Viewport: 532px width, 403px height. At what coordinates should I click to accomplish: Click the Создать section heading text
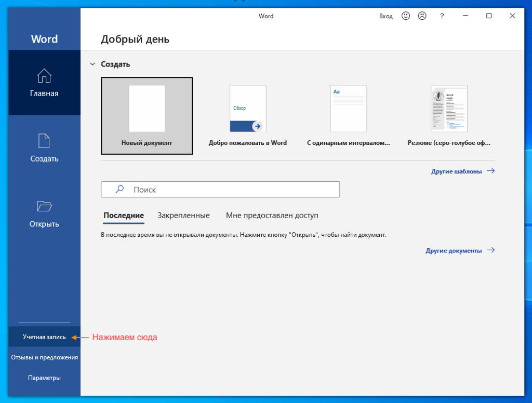115,64
